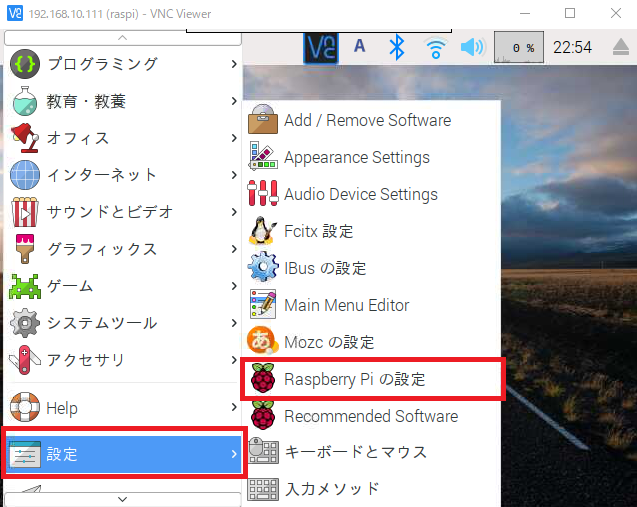The height and width of the screenshot is (507, 637).
Task: Click the Office red lamp icon
Action: coord(25,138)
